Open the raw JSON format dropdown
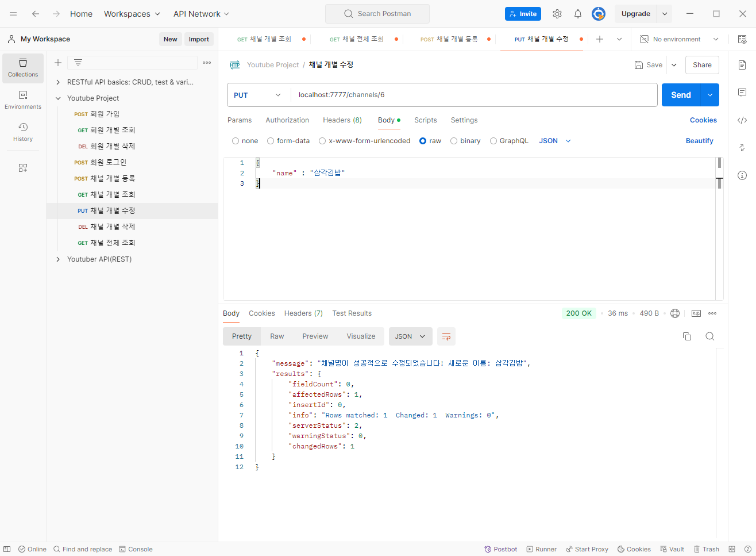Image resolution: width=756 pixels, height=556 pixels. [555, 141]
